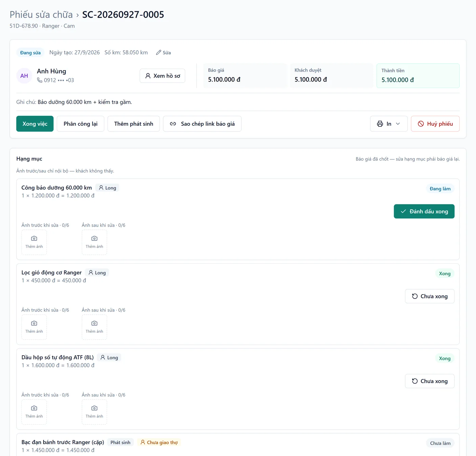476x456 pixels.
Task: Click the Đang làm status badge
Action: point(440,189)
